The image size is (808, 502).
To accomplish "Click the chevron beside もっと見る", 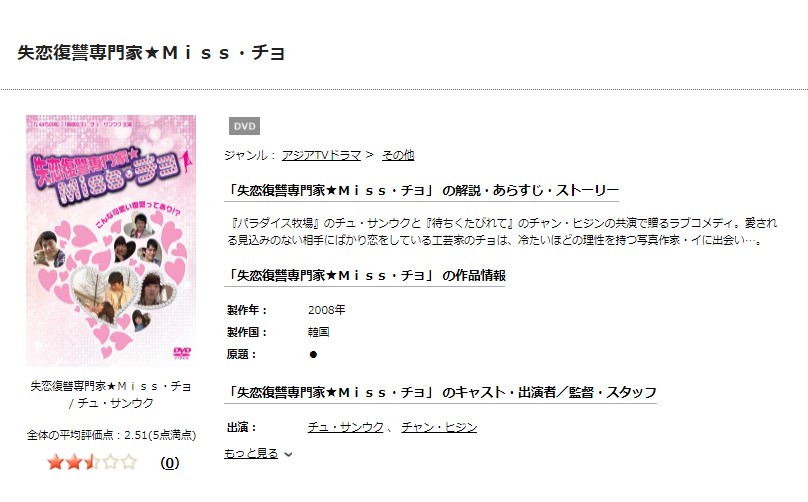I will pos(289,455).
